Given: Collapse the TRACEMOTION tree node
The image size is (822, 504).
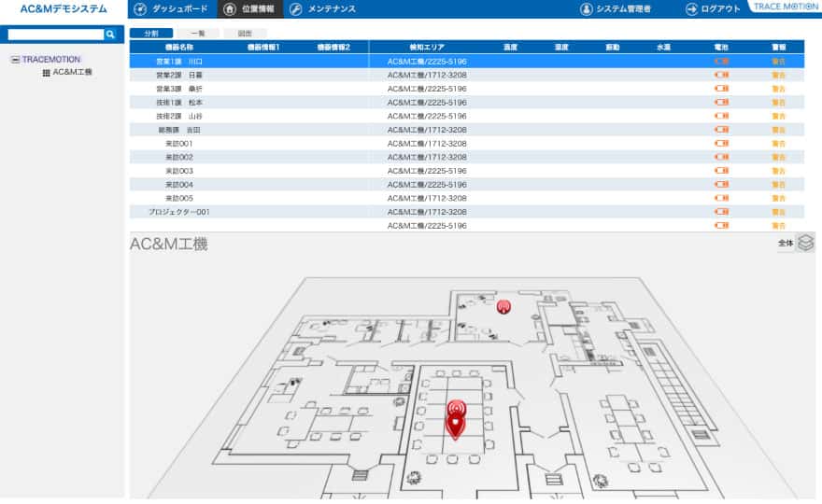Looking at the screenshot, I should pyautogui.click(x=16, y=59).
